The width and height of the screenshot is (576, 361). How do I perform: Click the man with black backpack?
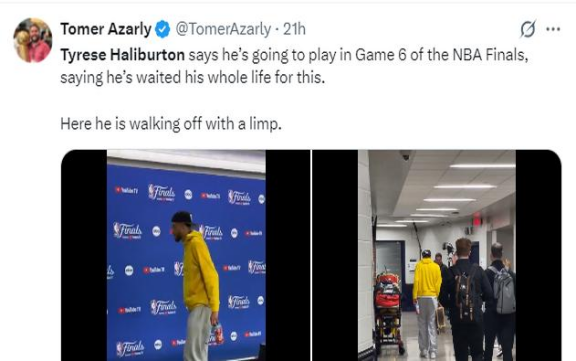click(465, 299)
